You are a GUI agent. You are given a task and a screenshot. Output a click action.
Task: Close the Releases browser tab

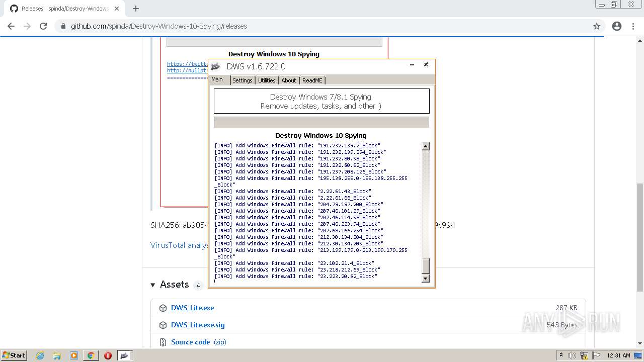point(117,9)
